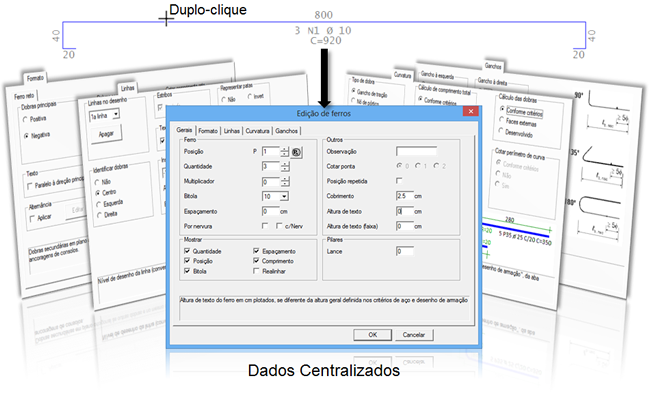
Task: Uncheck Quantidade under Mostrar
Action: click(x=187, y=251)
